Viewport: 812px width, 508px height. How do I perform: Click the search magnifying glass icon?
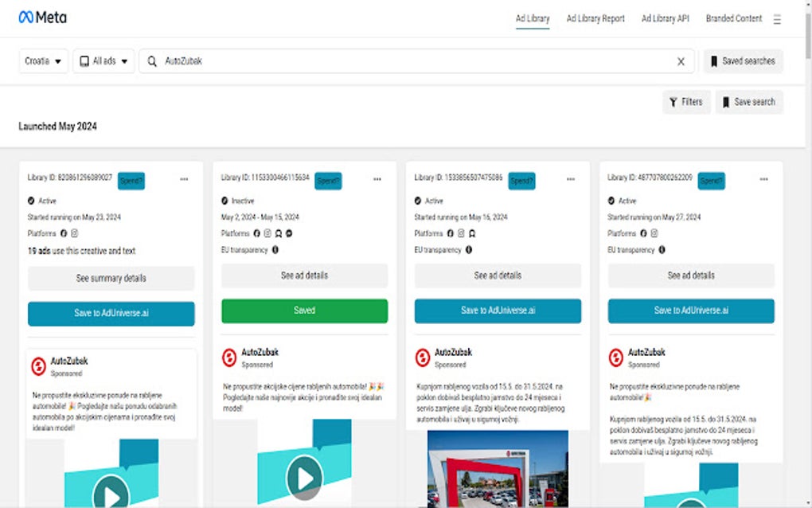coord(151,61)
